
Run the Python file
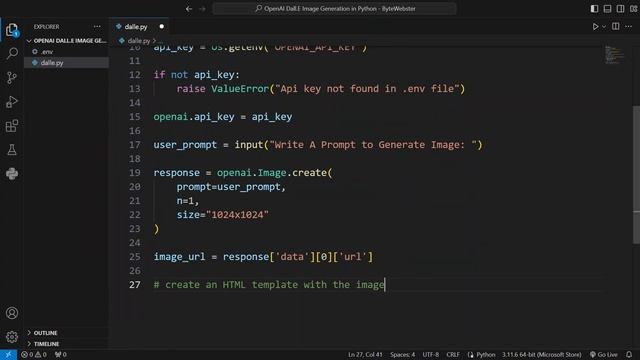(x=595, y=27)
